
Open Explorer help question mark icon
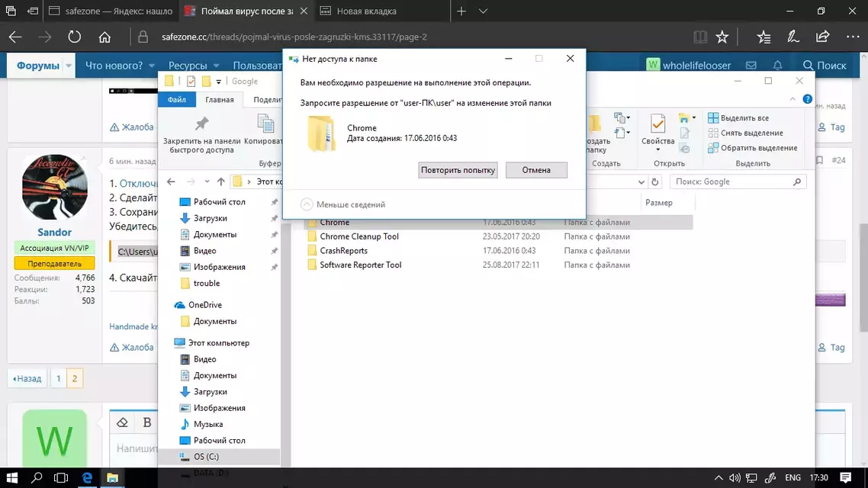coord(807,99)
